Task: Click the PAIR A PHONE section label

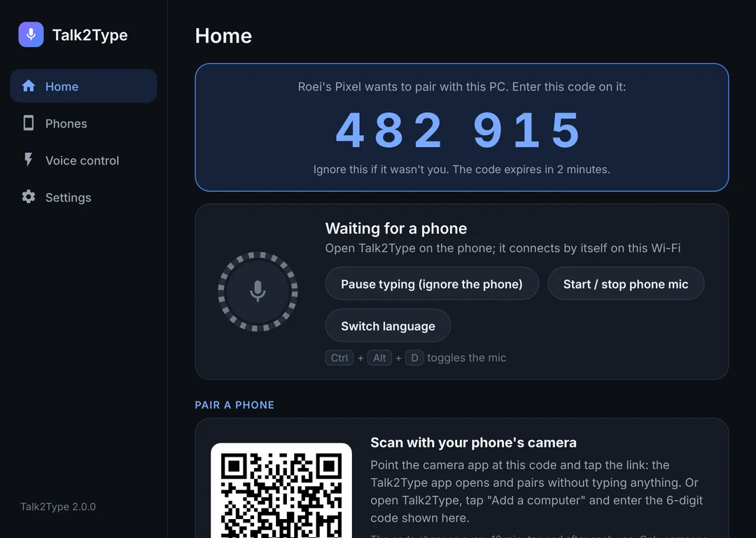Action: coord(234,405)
